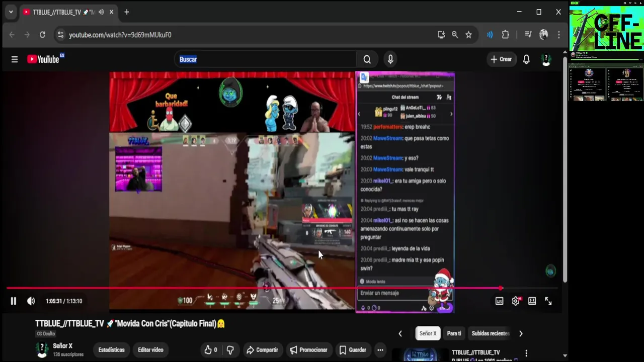Open the media control playlist icon

click(528, 35)
